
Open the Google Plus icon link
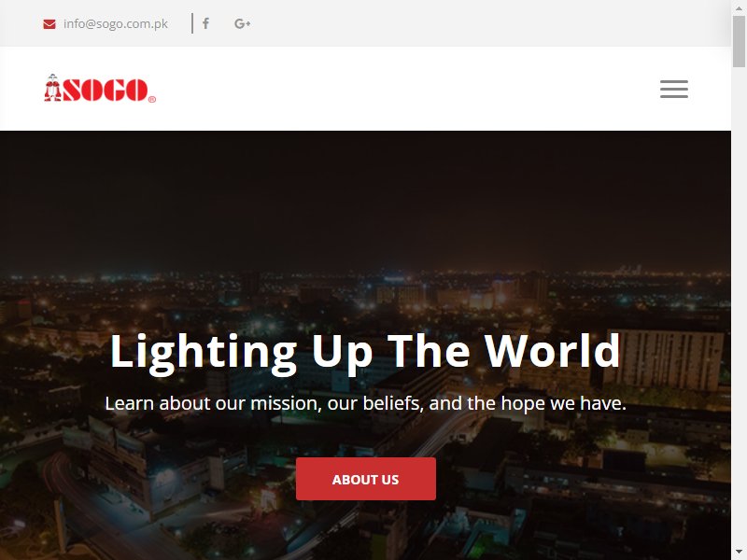click(x=243, y=23)
